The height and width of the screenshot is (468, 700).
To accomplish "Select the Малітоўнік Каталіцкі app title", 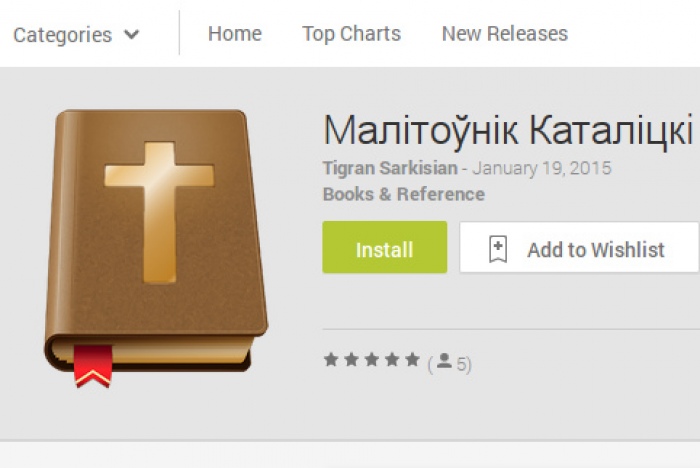I will (x=508, y=130).
